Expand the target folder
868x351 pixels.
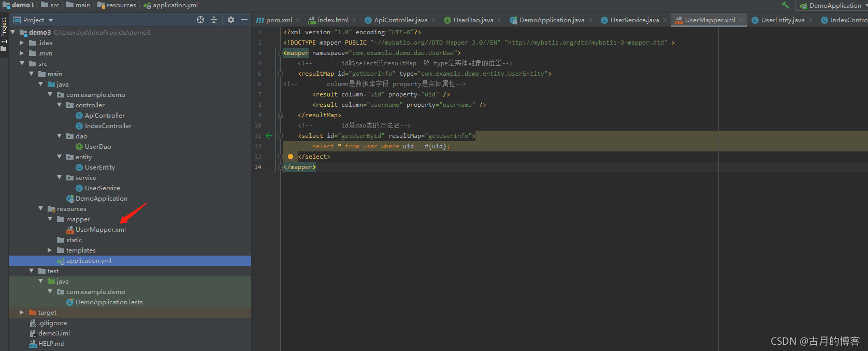(22, 313)
